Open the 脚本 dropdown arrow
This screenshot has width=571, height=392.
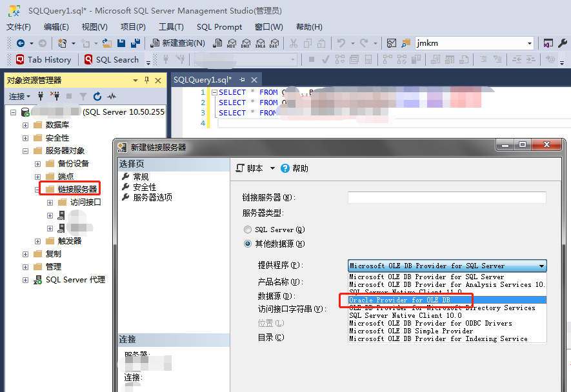[x=272, y=168]
